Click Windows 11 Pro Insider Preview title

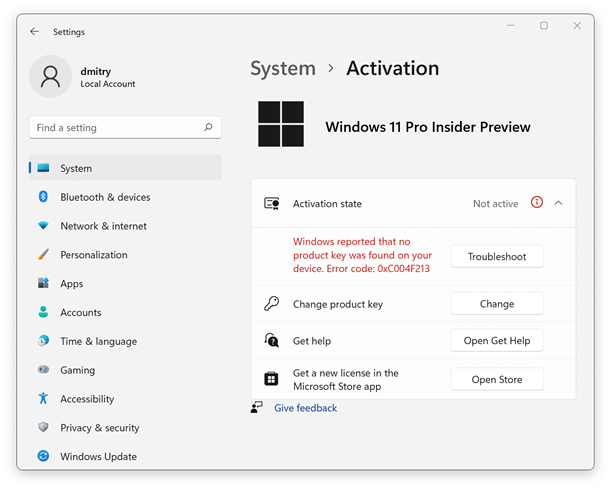[x=428, y=127]
